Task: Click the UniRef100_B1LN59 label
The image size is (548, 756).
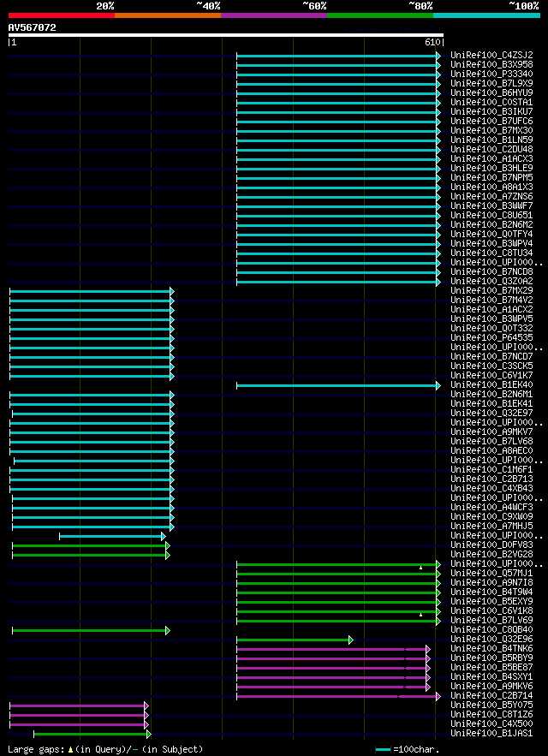Action: click(491, 140)
